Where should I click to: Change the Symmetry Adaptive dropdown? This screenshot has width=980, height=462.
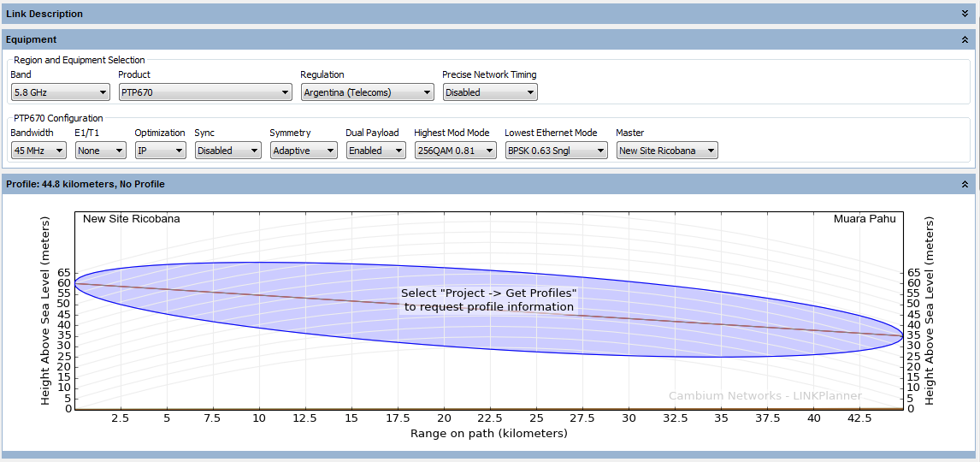304,151
